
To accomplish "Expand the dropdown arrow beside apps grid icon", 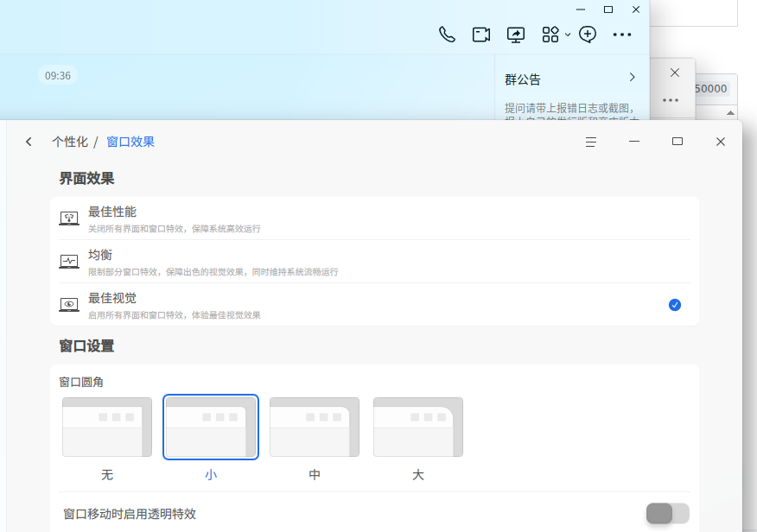I will (x=568, y=35).
